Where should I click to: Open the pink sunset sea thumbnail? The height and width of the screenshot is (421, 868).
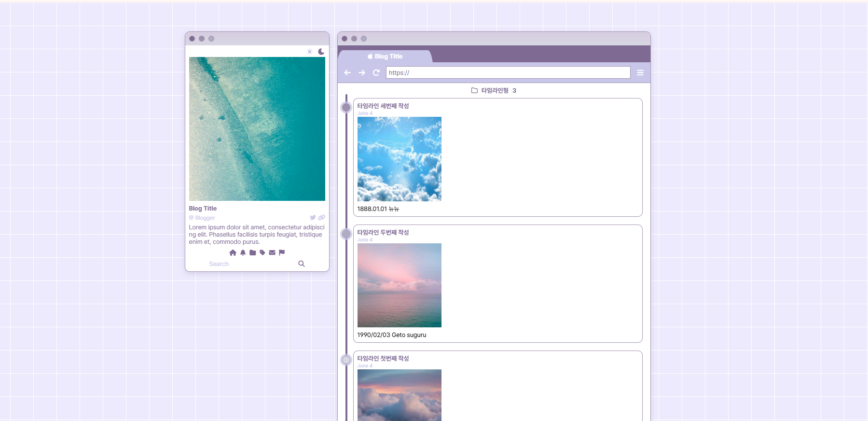click(400, 285)
